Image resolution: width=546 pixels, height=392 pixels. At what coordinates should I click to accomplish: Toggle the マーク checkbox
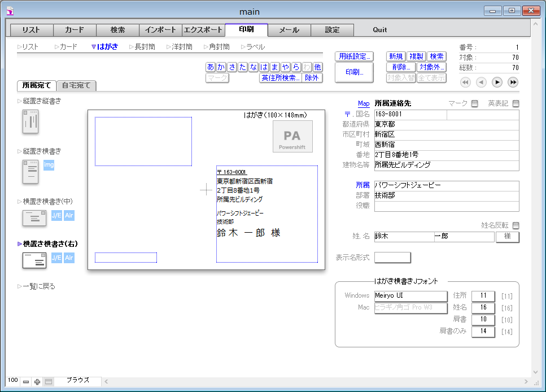474,103
